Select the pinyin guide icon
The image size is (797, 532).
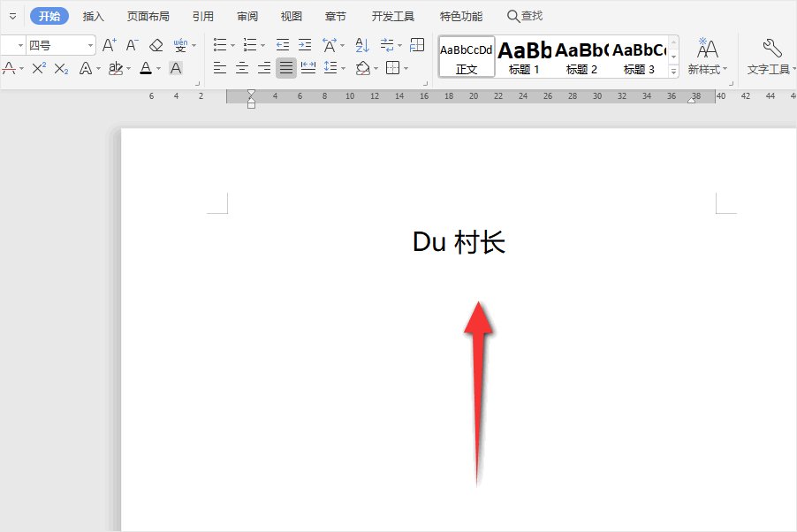point(180,44)
